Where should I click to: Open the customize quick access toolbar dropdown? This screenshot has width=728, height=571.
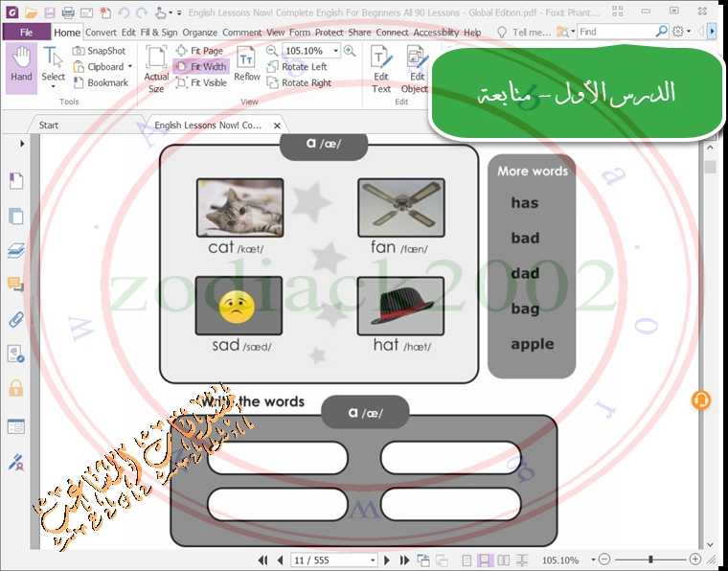[x=180, y=13]
